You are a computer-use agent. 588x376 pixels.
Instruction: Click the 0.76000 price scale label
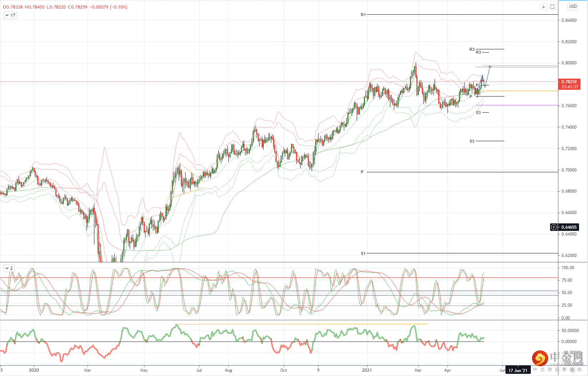point(569,106)
